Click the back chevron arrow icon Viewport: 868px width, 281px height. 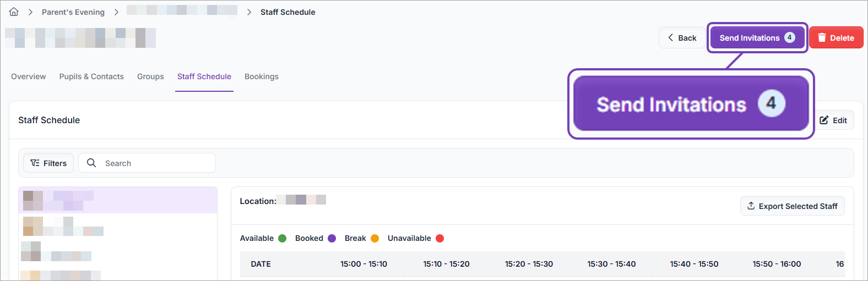click(670, 37)
